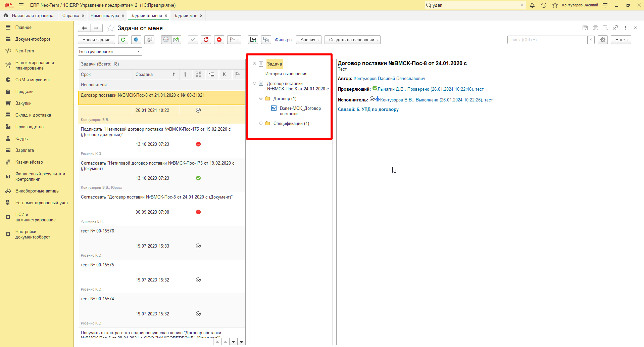
Task: Click the blue forward arrow toolbar icon
Action: 136,40
